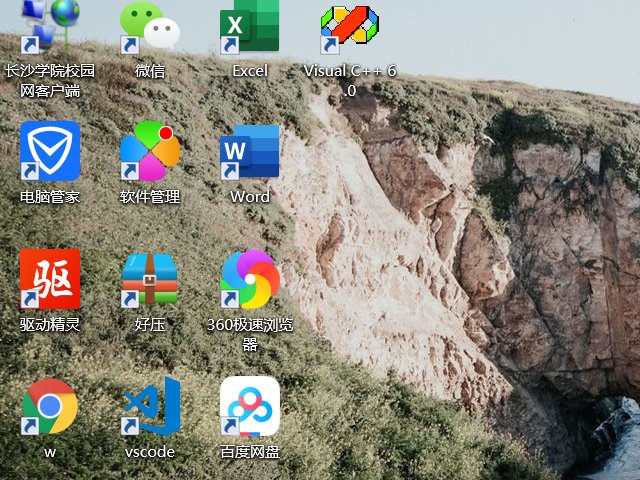Image resolution: width=640 pixels, height=480 pixels.
Task: Select the 微信 WeChat shortcut icon
Action: [x=150, y=27]
